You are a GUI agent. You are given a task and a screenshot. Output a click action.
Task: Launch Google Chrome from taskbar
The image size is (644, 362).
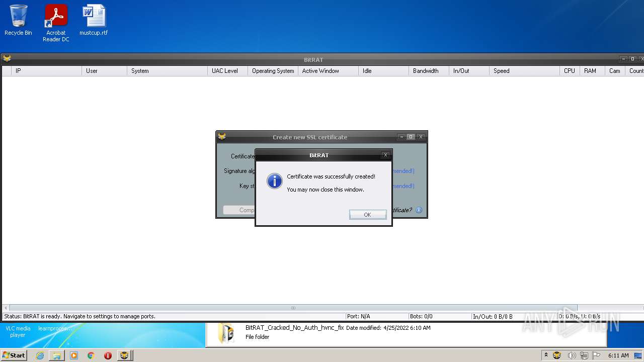[91, 355]
